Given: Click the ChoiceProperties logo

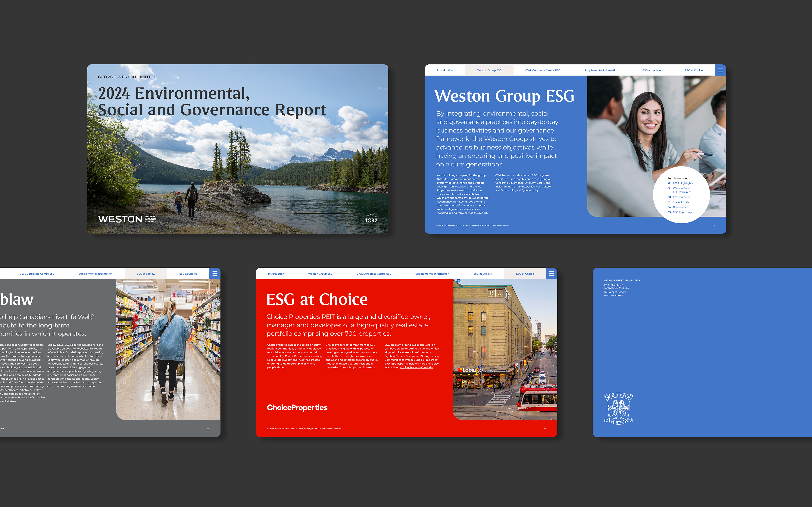Looking at the screenshot, I should [297, 407].
